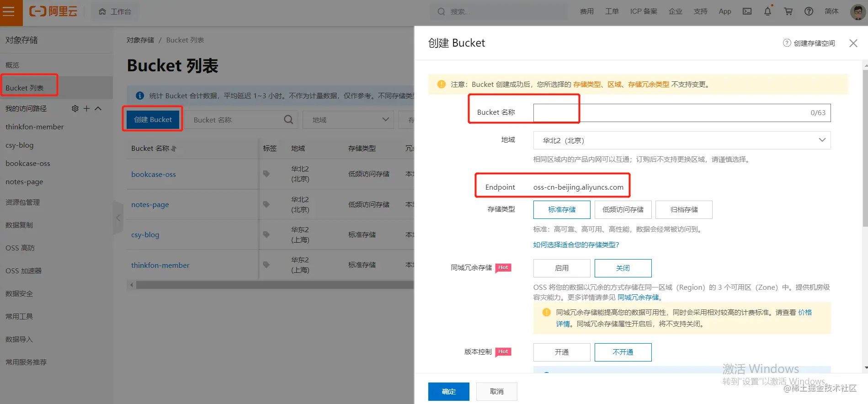
Task: Open the ICP 备案 menu
Action: click(644, 11)
